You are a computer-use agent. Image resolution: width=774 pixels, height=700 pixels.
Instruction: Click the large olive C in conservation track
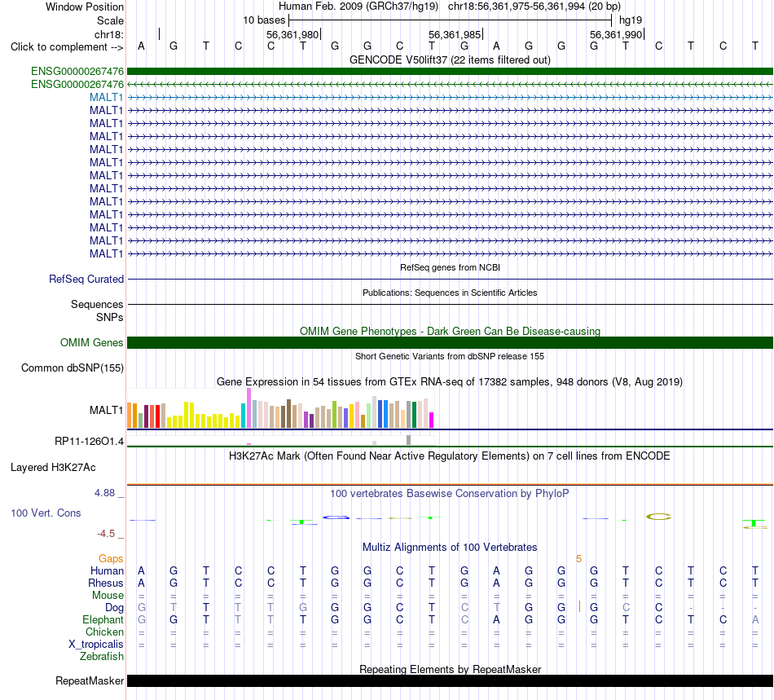coord(658,517)
